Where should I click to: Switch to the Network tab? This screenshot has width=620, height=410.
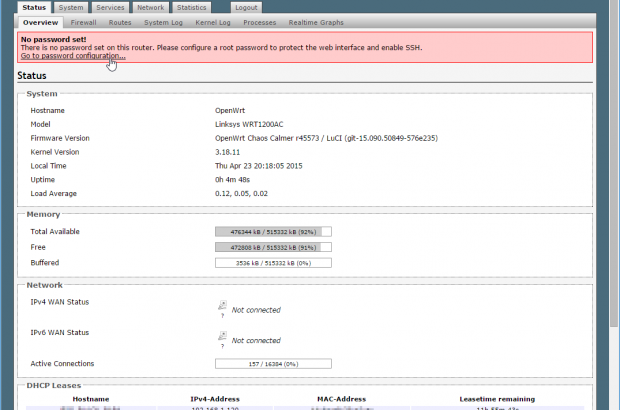pos(151,7)
